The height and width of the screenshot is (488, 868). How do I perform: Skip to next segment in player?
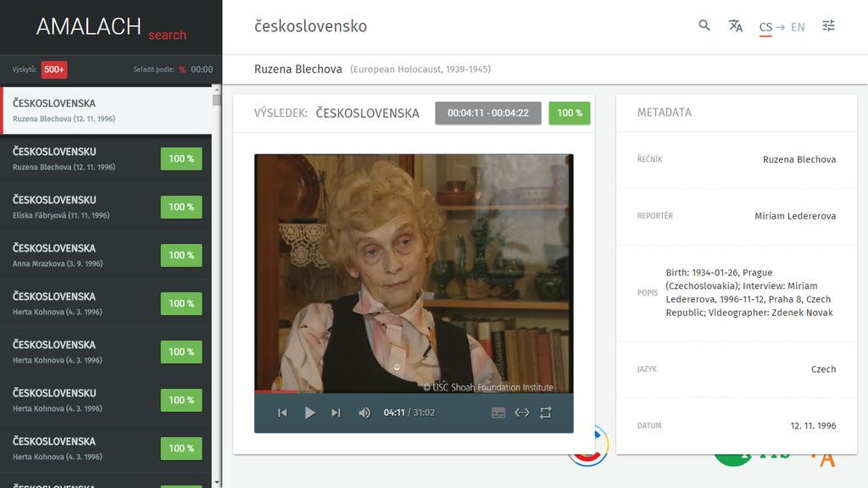click(x=336, y=413)
